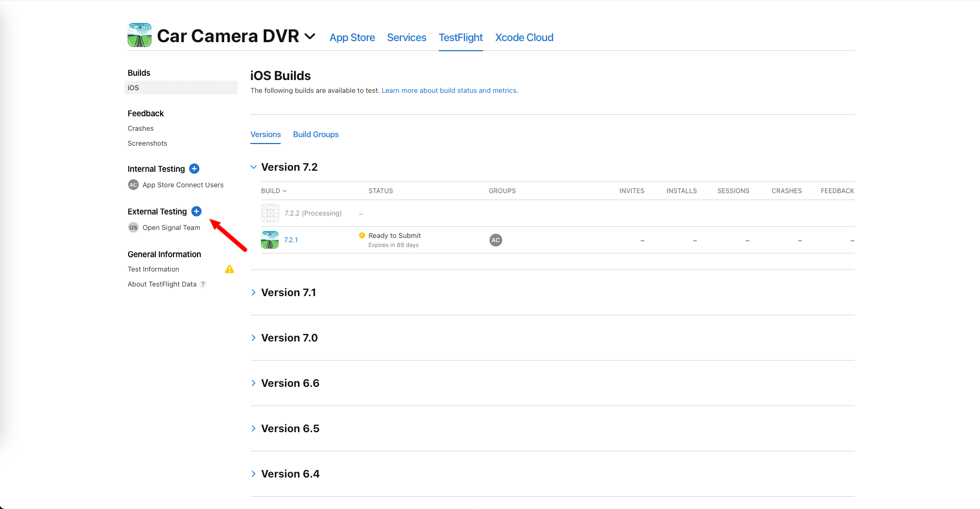Click the AC group badge in 7.2.1 row
Screen dimensions: 980x509
click(496, 240)
